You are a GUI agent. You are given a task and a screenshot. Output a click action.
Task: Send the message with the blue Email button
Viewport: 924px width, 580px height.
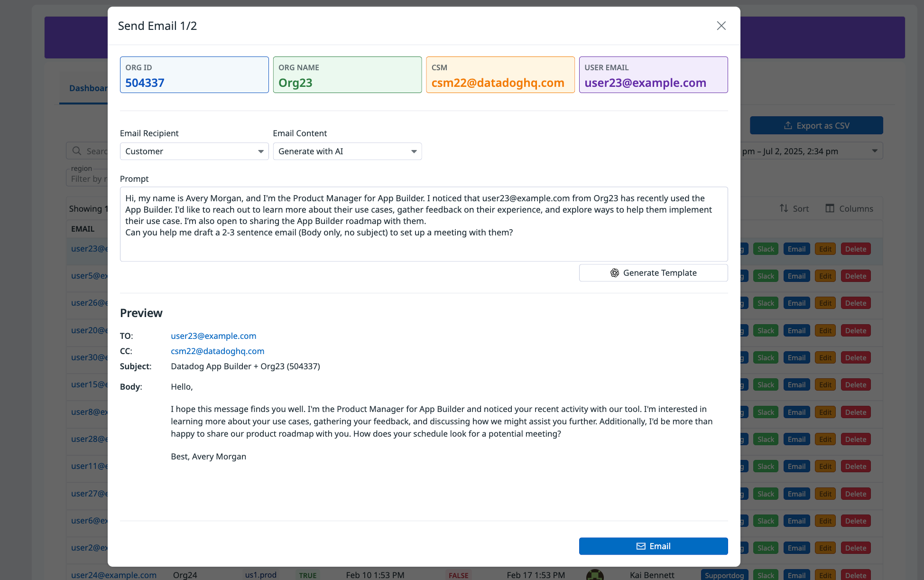(653, 546)
